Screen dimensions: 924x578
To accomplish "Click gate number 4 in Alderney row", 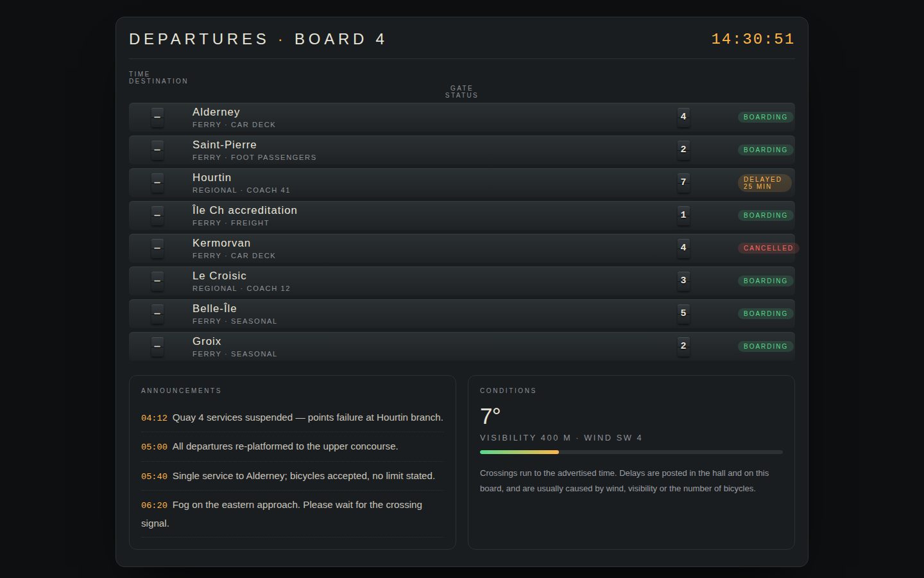I will [683, 117].
